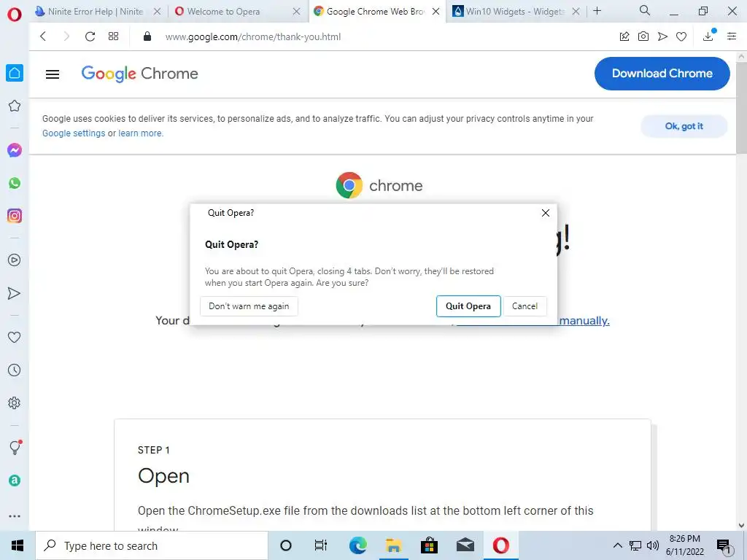Open the volume speaker tray icon
The image size is (747, 560).
point(653,545)
